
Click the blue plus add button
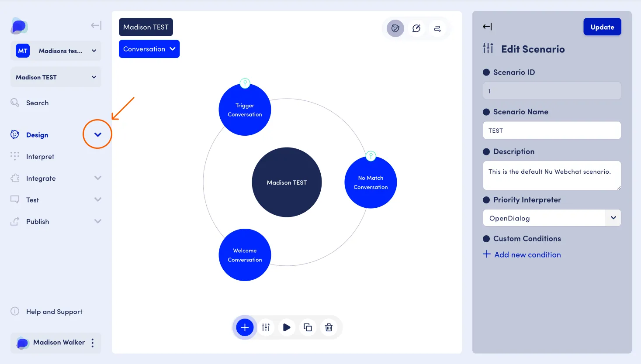245,327
